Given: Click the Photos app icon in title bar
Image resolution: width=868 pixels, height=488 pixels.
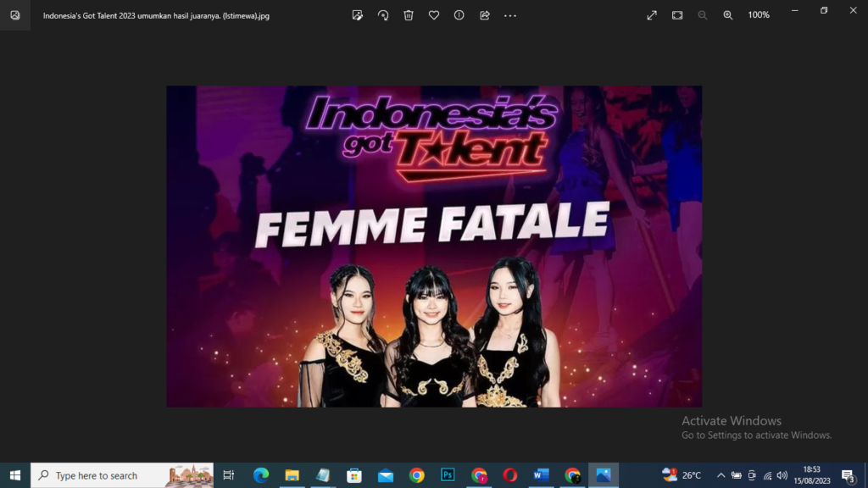Looking at the screenshot, I should (x=15, y=15).
